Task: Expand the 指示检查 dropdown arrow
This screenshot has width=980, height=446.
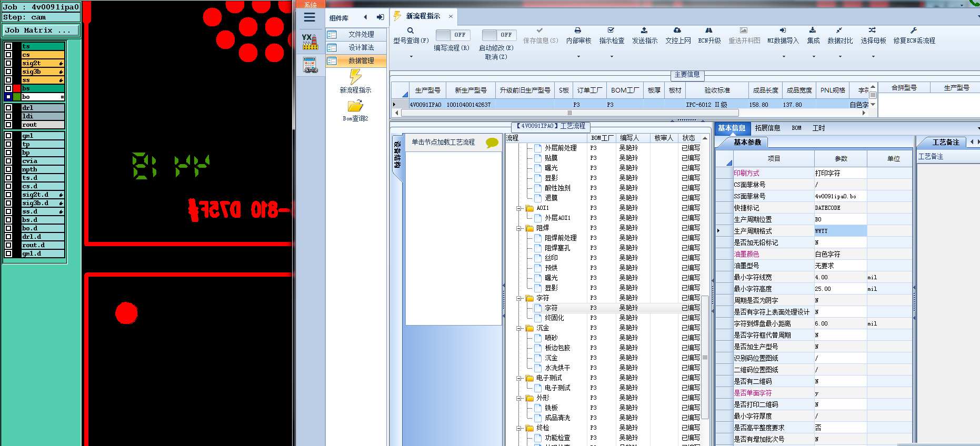Action: click(x=612, y=56)
